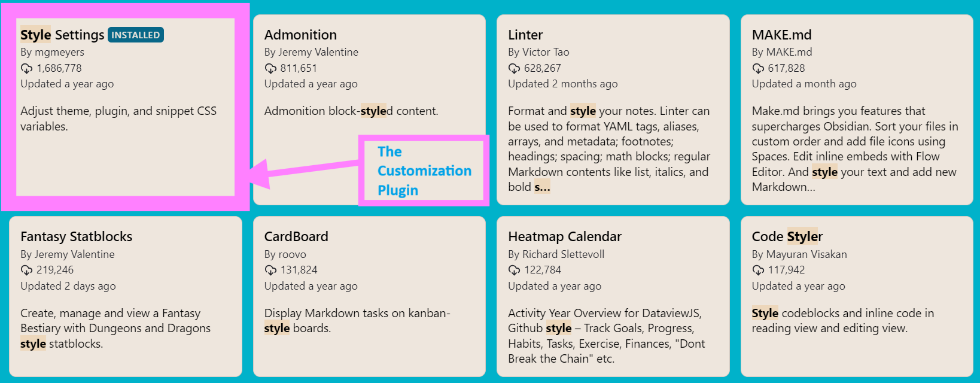The height and width of the screenshot is (383, 980).
Task: Select the Fantasy Statblocks plugin title
Action: pyautogui.click(x=77, y=236)
